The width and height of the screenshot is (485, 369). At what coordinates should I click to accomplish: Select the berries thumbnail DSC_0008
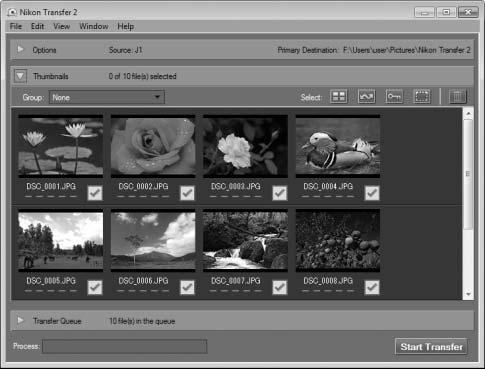338,240
